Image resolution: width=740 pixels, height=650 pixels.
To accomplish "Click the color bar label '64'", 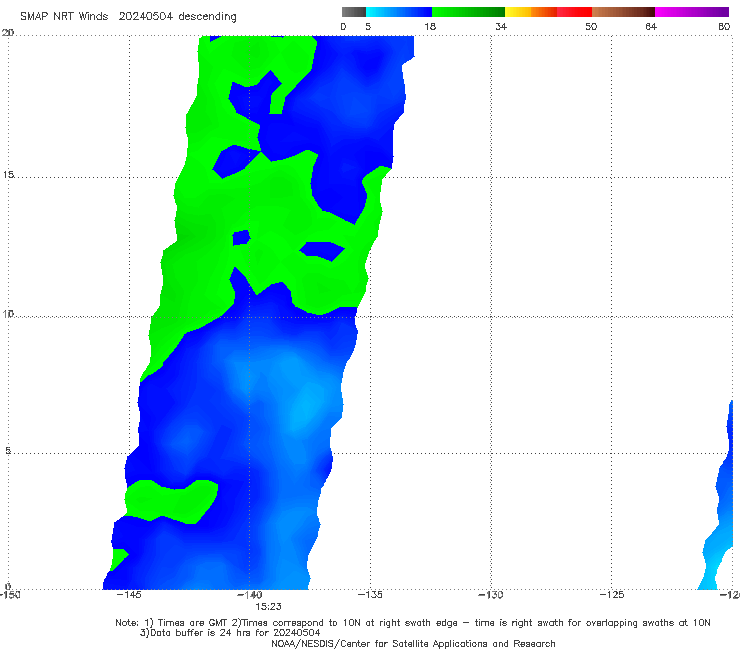I will tap(651, 27).
